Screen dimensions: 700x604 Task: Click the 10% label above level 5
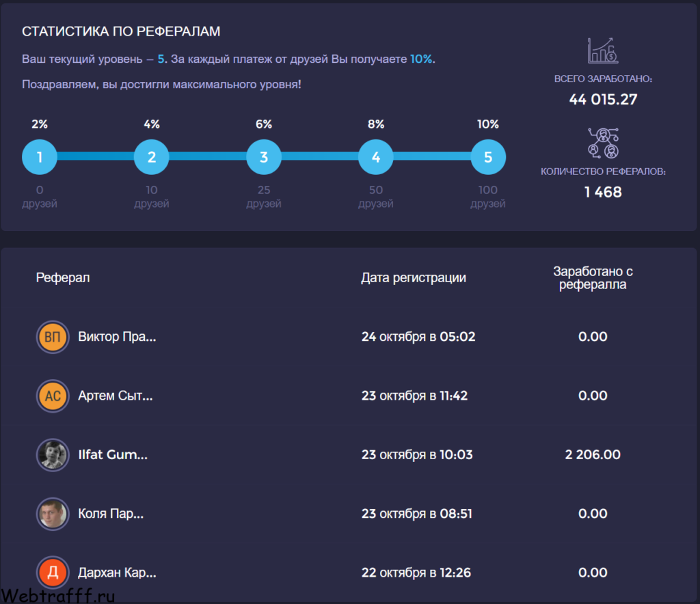point(488,124)
